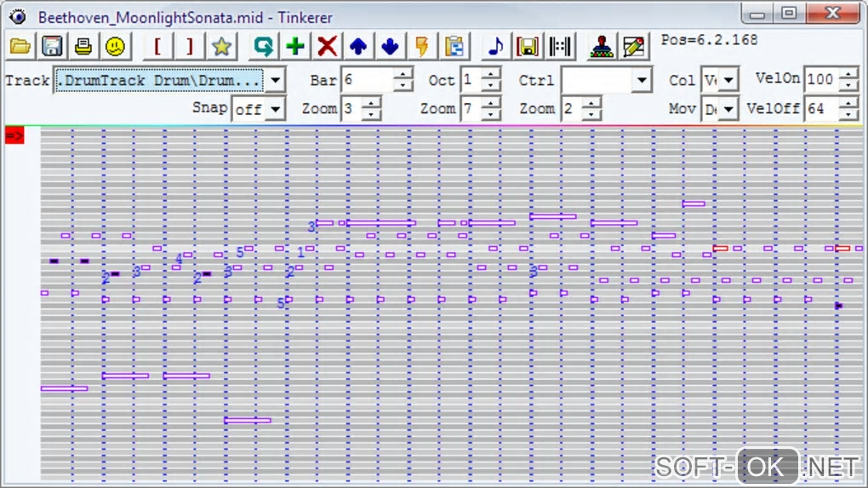Screen dimensions: 868x488
Task: Click the blue music note icon
Action: (496, 47)
